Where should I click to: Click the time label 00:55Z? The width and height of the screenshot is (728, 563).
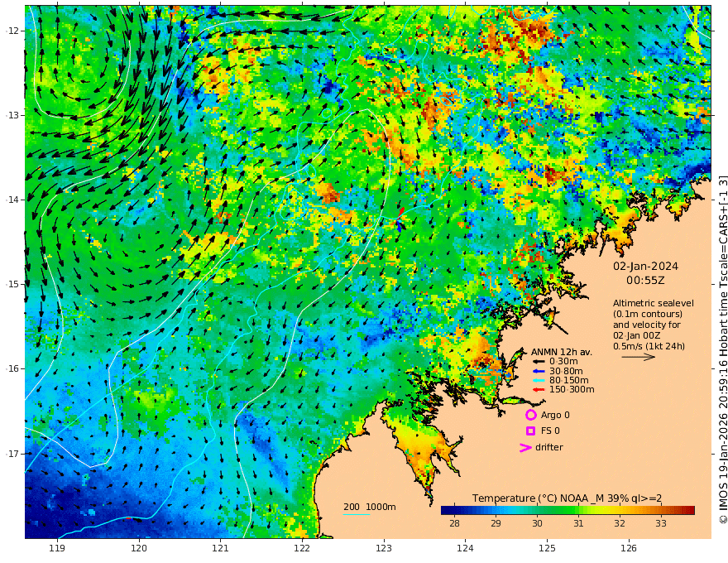pos(645,281)
